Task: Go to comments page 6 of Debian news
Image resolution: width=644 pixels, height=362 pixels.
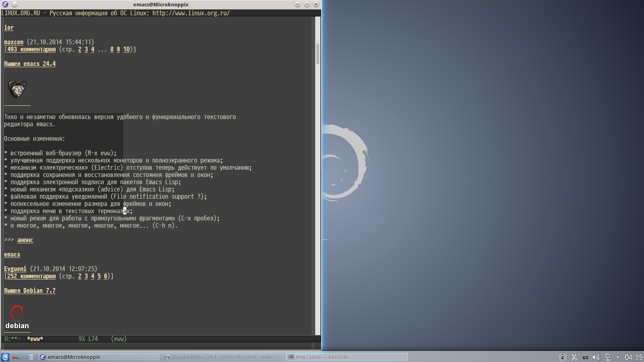Action: [x=105, y=276]
